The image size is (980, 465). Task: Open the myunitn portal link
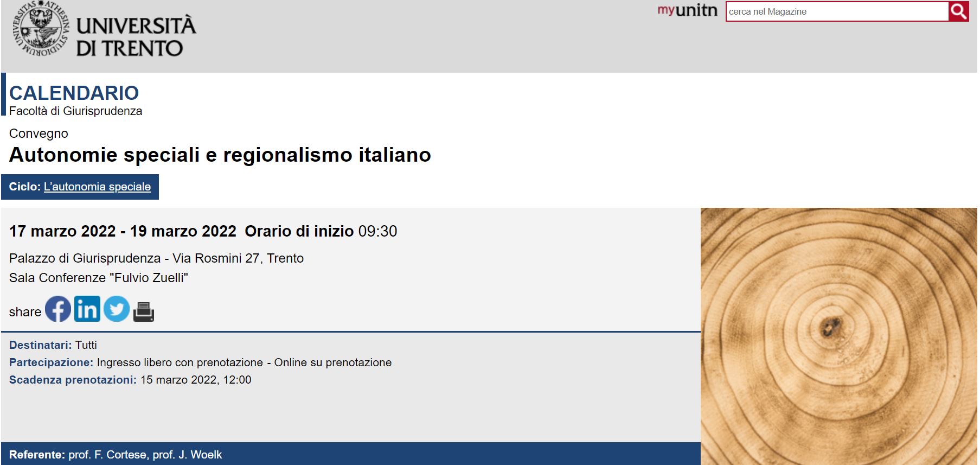[x=687, y=11]
